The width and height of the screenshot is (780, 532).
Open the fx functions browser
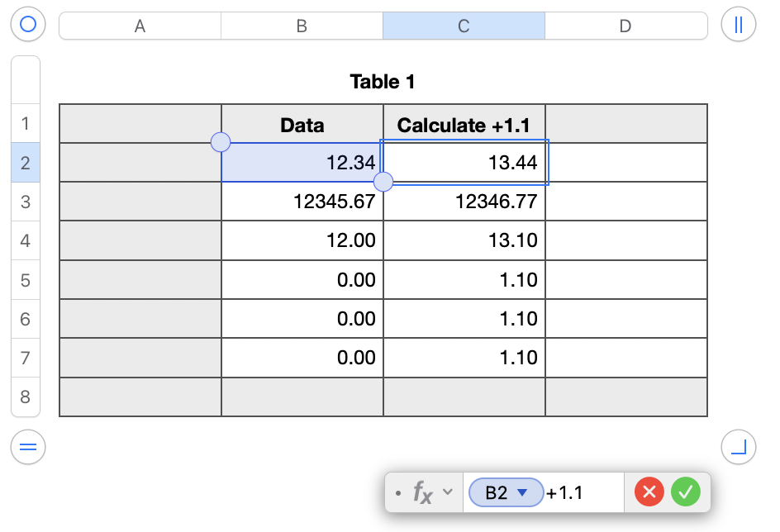tap(422, 492)
